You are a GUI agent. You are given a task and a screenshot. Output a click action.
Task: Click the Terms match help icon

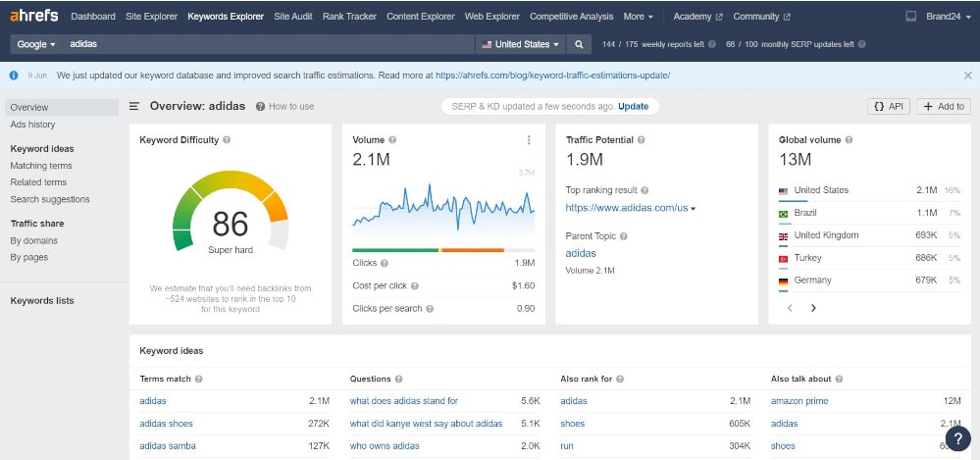199,379
